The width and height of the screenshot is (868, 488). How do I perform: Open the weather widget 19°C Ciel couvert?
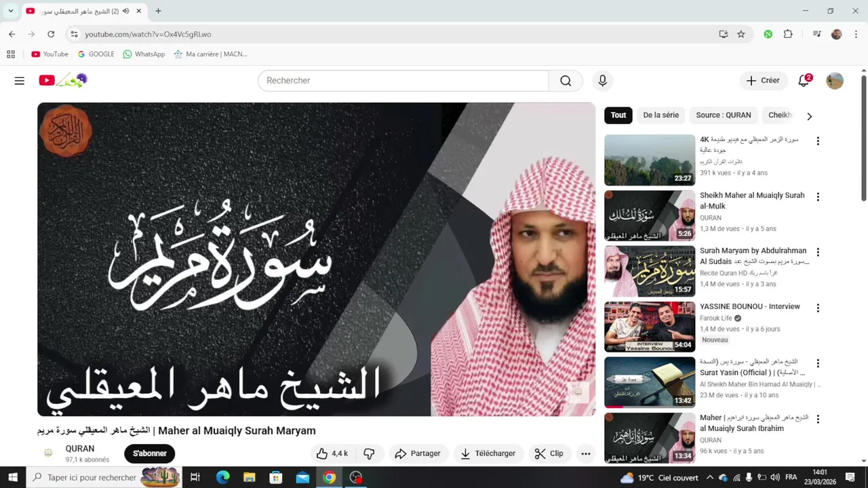coord(659,478)
